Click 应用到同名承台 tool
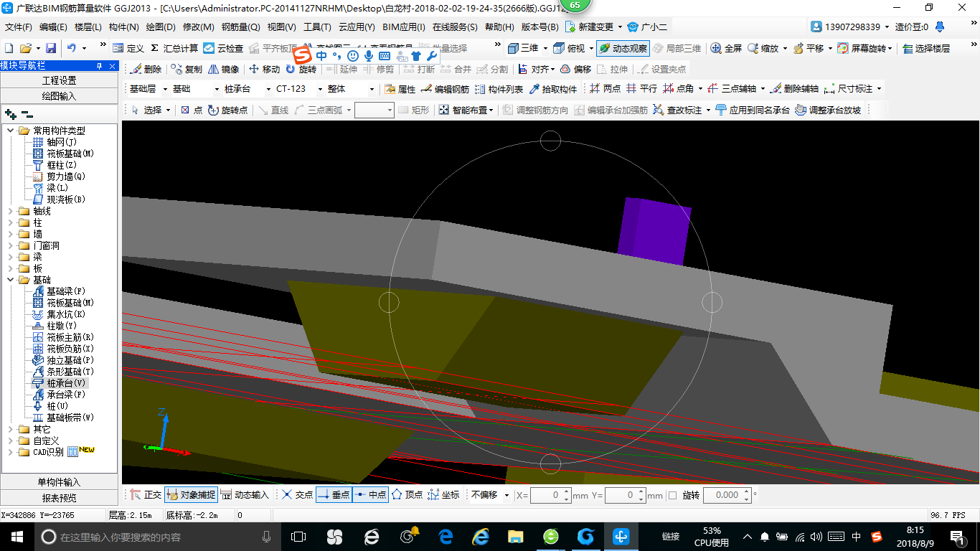980x551 pixels. (x=753, y=110)
